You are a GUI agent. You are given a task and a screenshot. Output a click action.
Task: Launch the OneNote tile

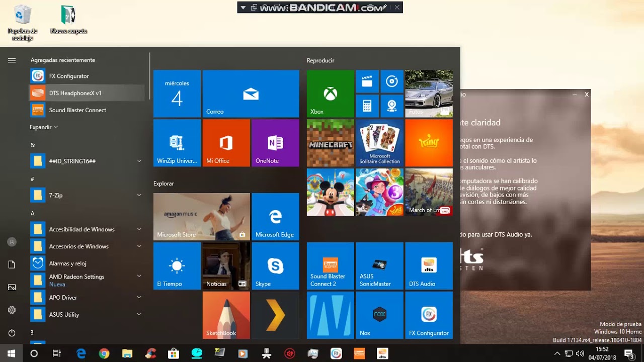click(x=275, y=143)
